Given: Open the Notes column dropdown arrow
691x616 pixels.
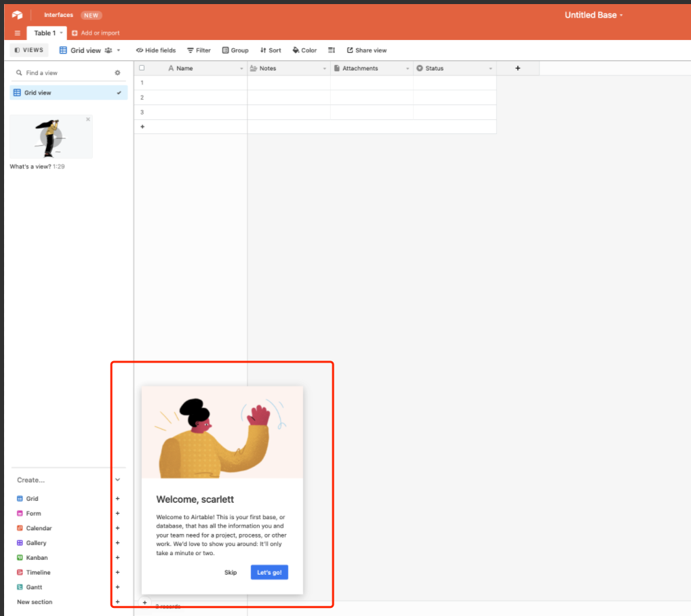Looking at the screenshot, I should 325,68.
